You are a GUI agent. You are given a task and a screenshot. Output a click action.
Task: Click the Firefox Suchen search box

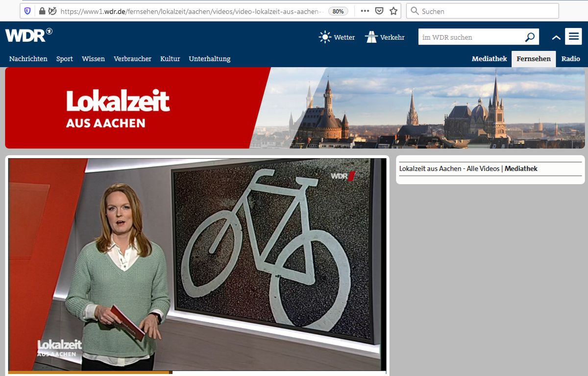[x=483, y=11]
